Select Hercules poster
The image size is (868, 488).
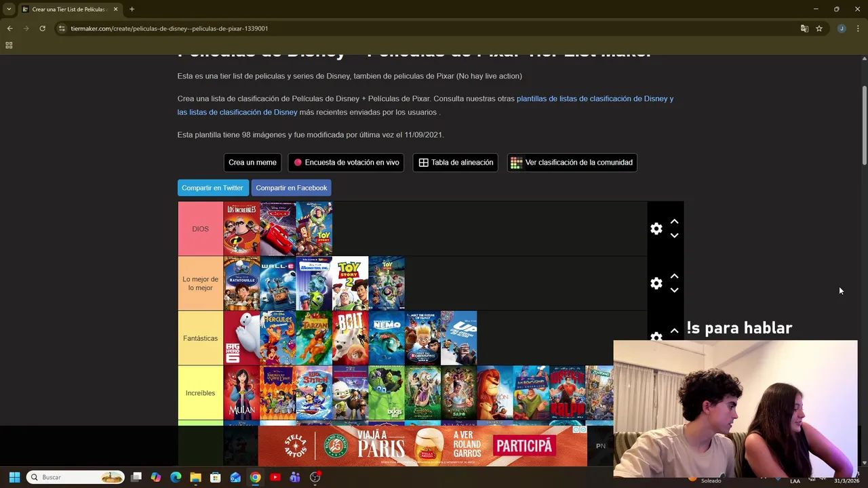(278, 338)
